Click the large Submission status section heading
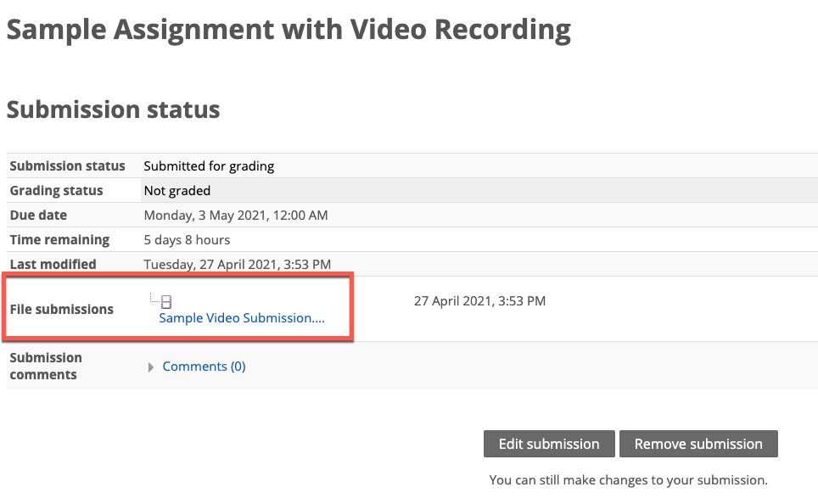Viewport: 818px width, 504px height. (113, 109)
